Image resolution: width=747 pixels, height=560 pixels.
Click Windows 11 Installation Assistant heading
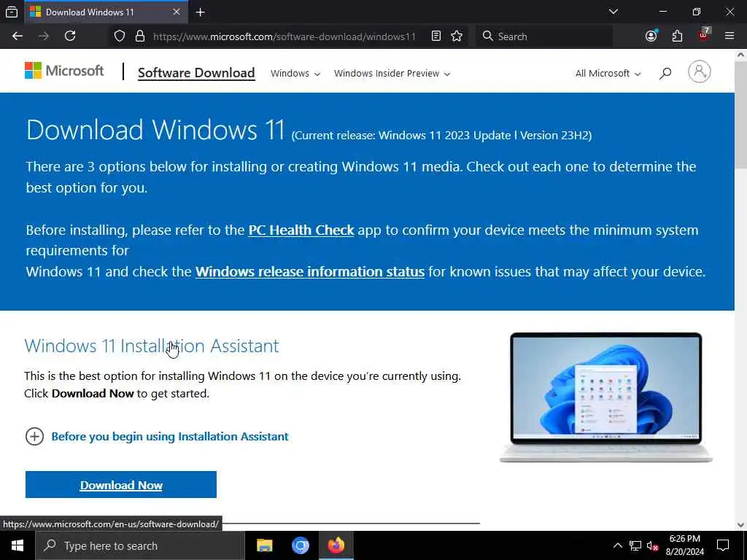coord(152,346)
